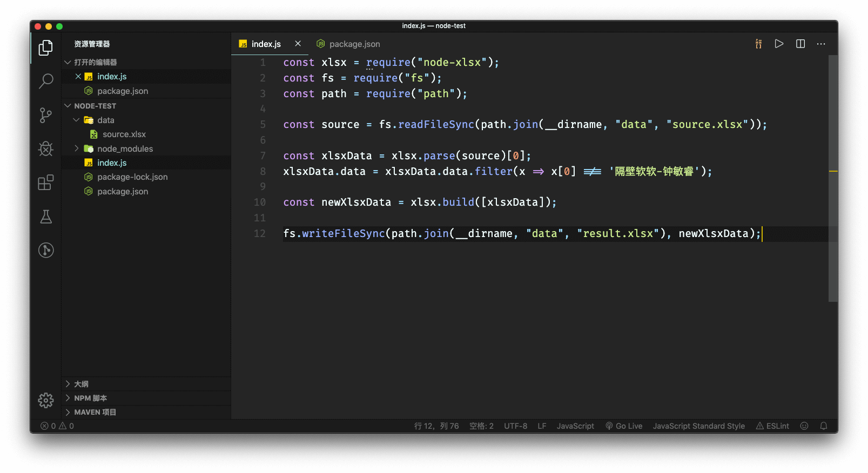
Task: Open the Run and Debug view icon
Action: tap(46, 148)
